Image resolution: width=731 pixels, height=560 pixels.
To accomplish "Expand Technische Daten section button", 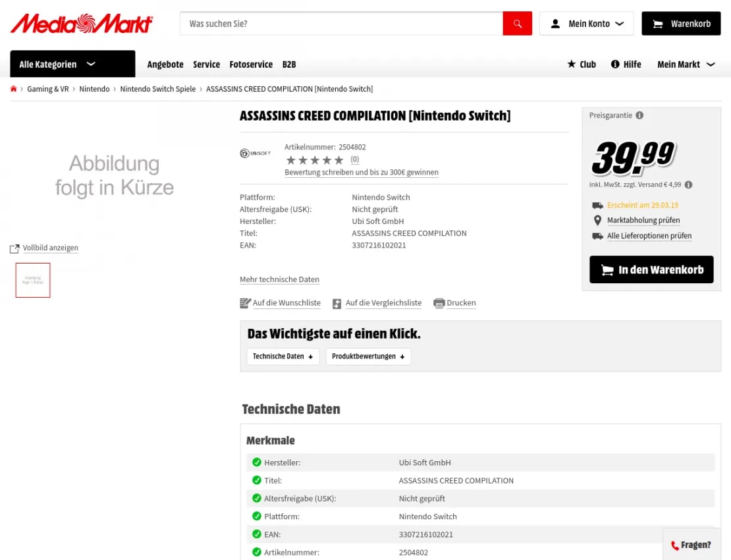I will point(283,356).
